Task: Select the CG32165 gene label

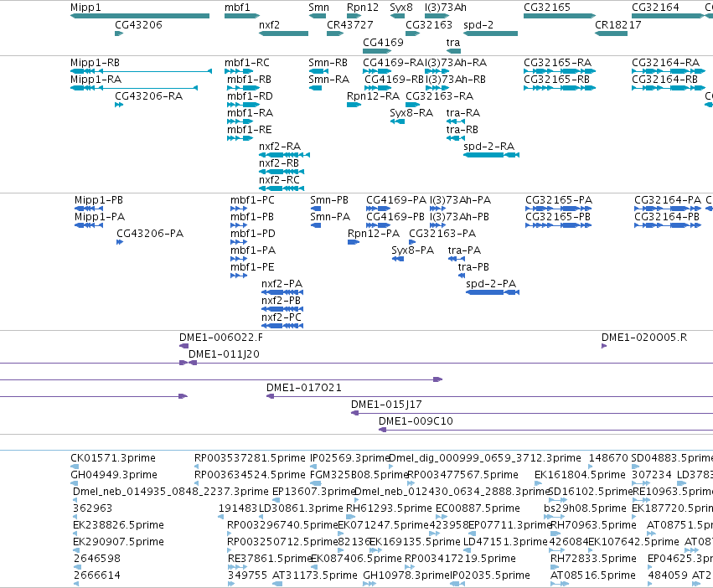Action: (x=546, y=8)
